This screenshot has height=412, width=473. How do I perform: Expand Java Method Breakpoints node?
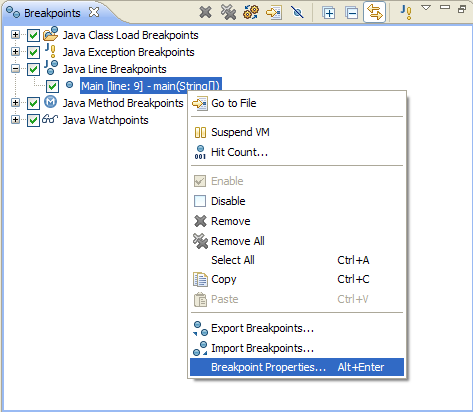[x=15, y=102]
